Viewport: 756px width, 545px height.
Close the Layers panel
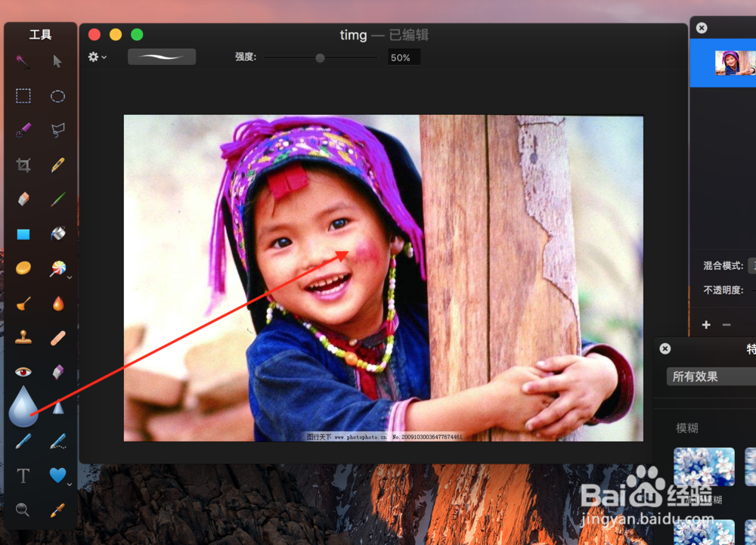tap(702, 28)
